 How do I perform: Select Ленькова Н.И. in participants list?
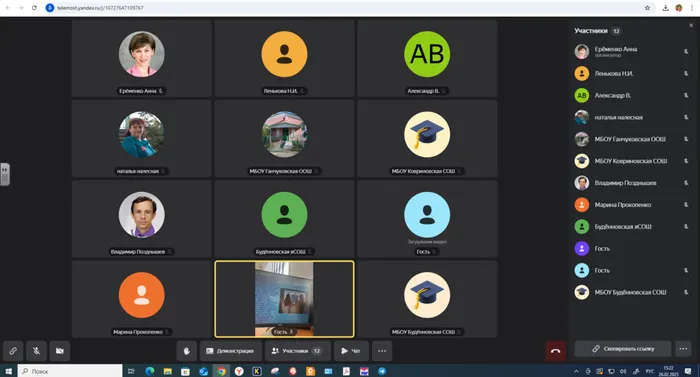coord(631,74)
